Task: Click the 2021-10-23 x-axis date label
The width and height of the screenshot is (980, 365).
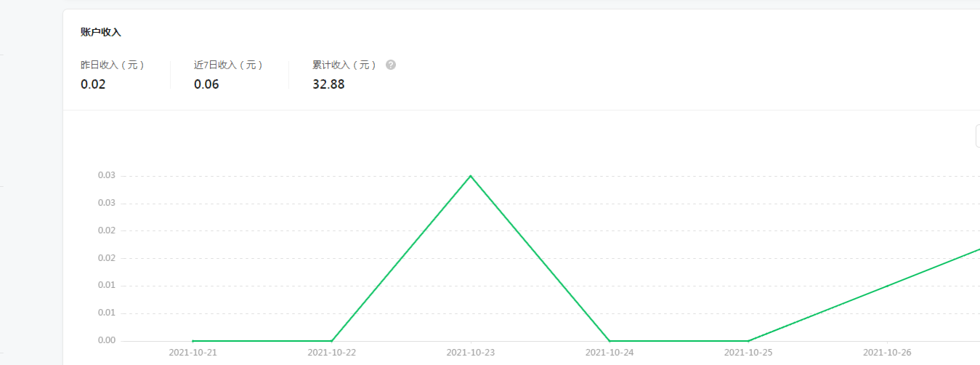Action: 471,353
